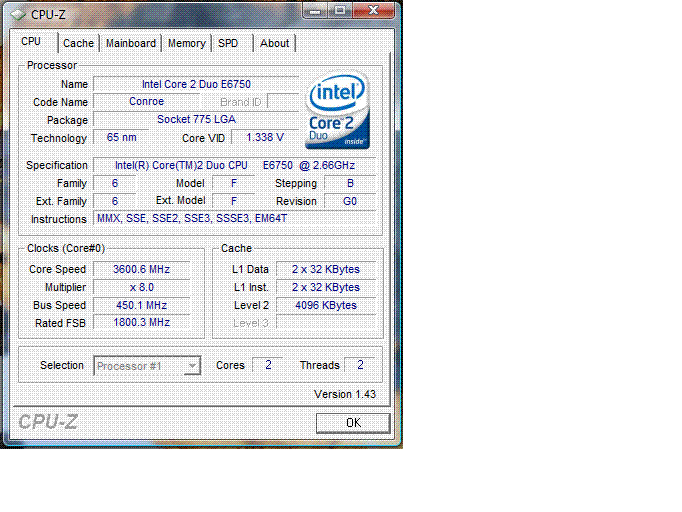Click the Core VID value 1.338 V

click(265, 137)
